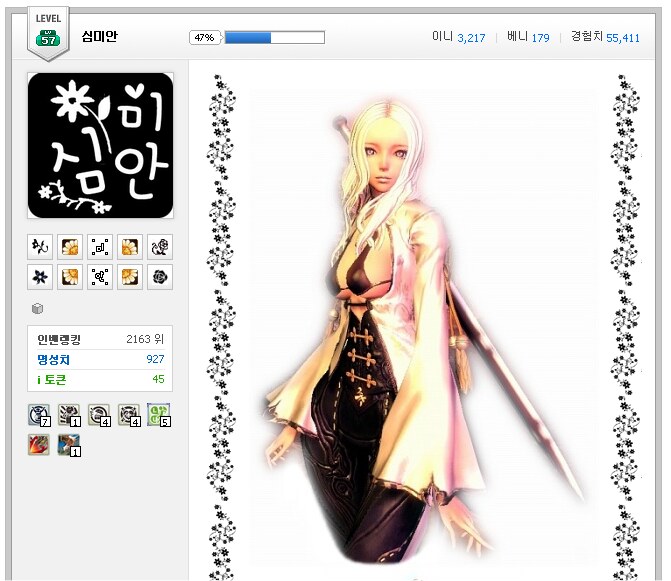Select the dotted square pattern icon in top row
This screenshot has width=671, height=581.
click(x=100, y=247)
